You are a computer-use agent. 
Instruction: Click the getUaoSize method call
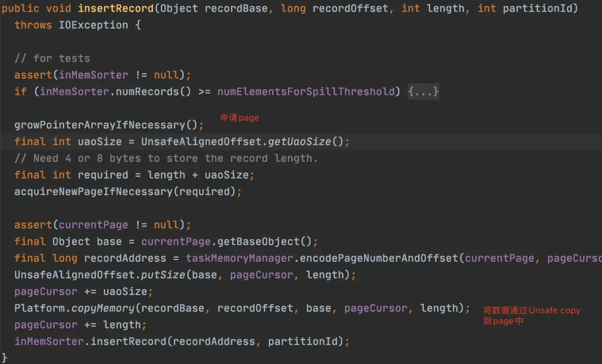[x=299, y=142]
